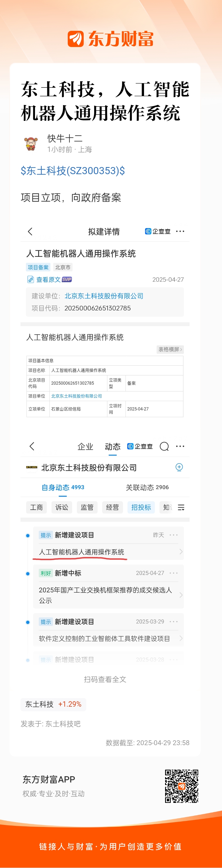Screen dimensions: 222x868
Task: Tap 企查查 logo in 动态 header
Action: (140, 446)
